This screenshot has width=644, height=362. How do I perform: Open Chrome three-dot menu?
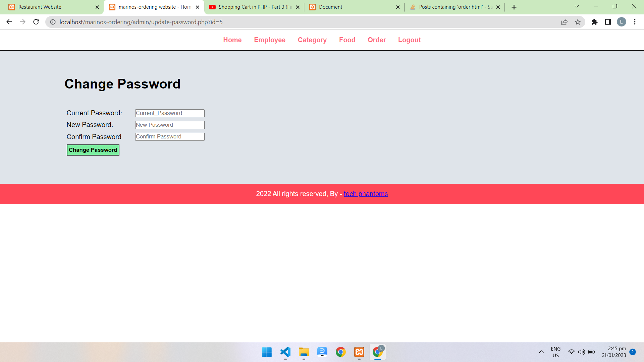pos(635,22)
